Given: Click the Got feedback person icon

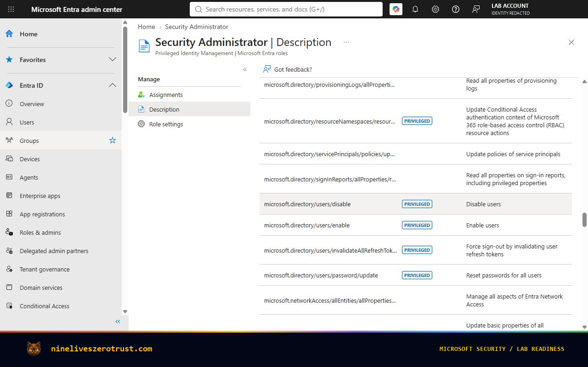Looking at the screenshot, I should 267,69.
